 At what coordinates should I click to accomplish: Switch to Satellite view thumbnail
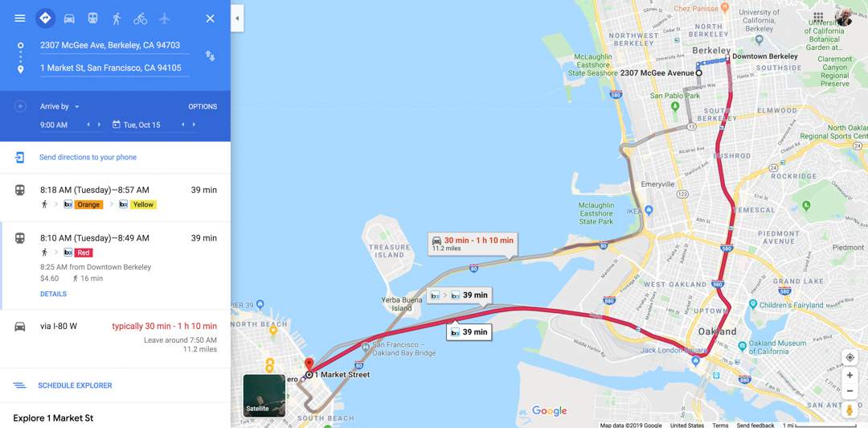click(264, 395)
